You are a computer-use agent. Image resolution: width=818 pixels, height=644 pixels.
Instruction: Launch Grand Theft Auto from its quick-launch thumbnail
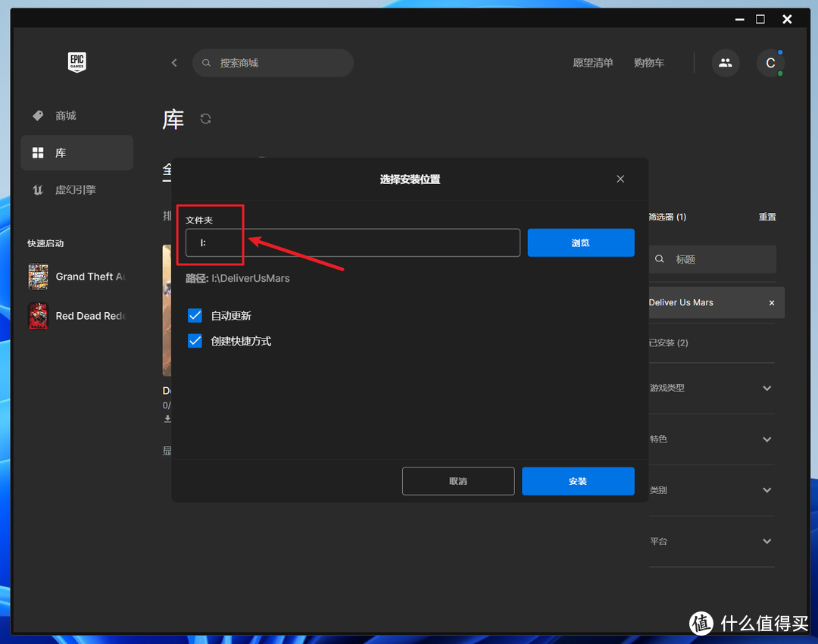[38, 277]
